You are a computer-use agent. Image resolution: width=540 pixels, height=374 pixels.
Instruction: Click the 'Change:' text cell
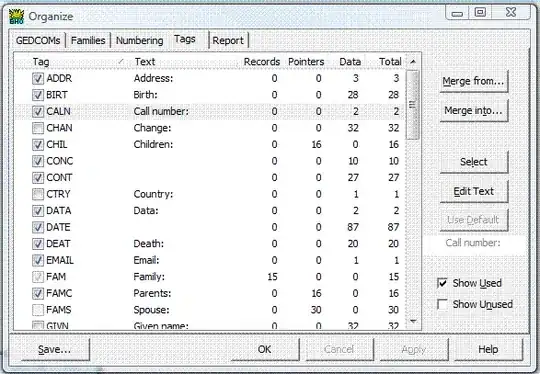click(152, 128)
